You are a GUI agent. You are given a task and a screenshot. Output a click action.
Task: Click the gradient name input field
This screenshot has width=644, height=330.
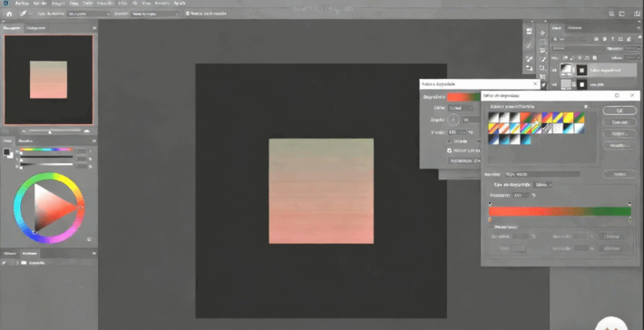pos(542,174)
